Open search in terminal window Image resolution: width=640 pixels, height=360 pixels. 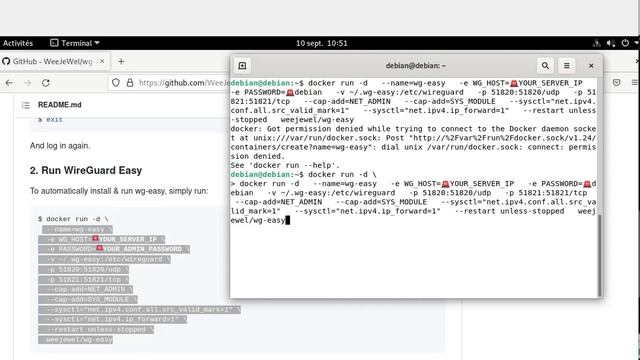coord(545,66)
